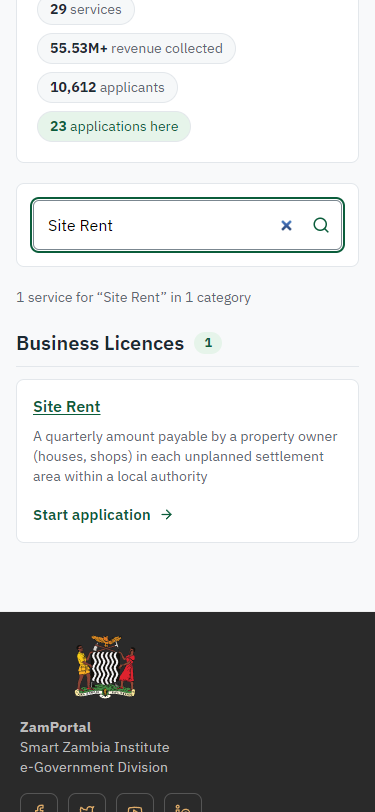375x812 pixels.
Task: Click the Smart Zambia Institute footer text
Action: tap(95, 747)
